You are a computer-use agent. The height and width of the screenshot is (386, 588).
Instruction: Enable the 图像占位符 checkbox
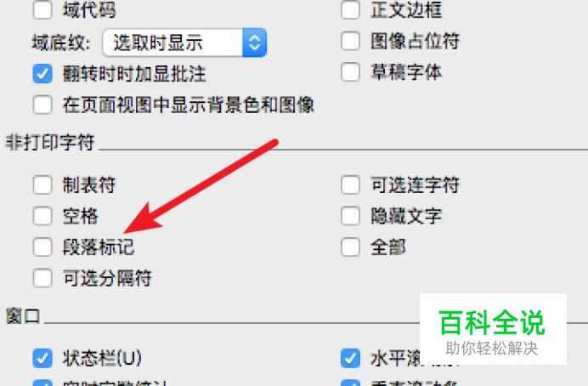pyautogui.click(x=351, y=41)
